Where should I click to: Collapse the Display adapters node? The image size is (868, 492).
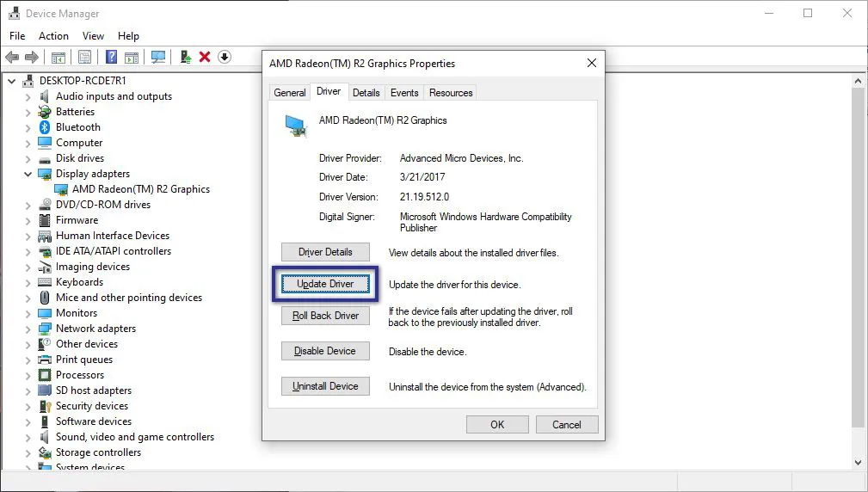28,174
